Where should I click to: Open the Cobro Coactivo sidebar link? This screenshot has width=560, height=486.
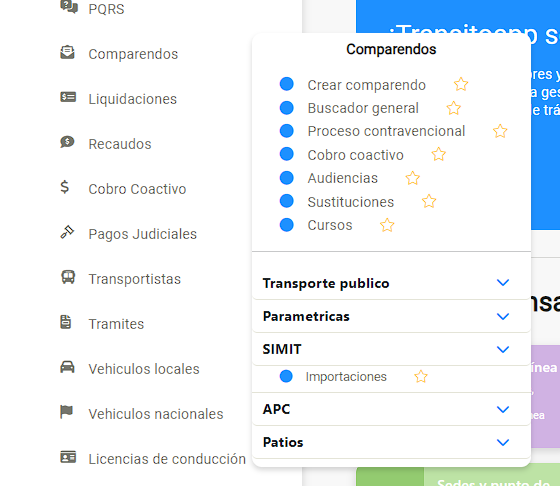[x=137, y=189]
